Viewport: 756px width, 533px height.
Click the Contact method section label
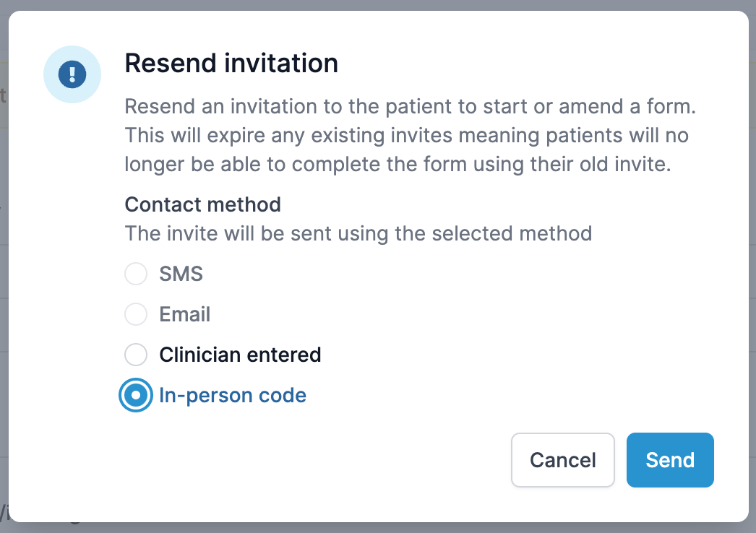pyautogui.click(x=202, y=204)
